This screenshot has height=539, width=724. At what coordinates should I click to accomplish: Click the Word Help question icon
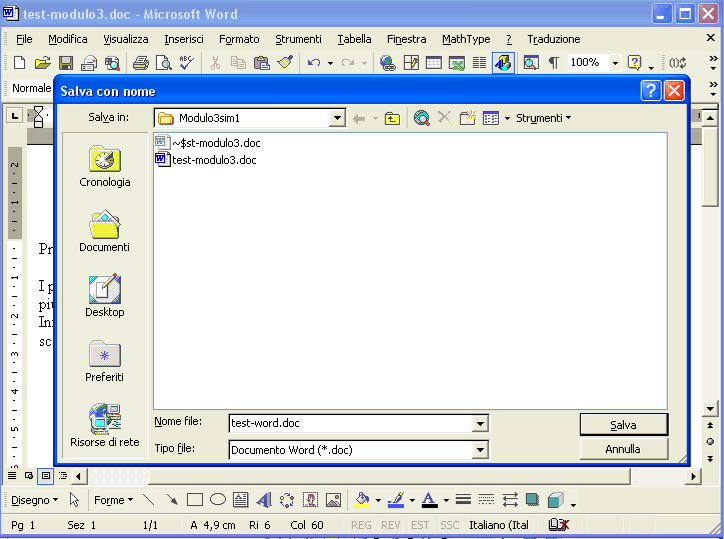(635, 62)
